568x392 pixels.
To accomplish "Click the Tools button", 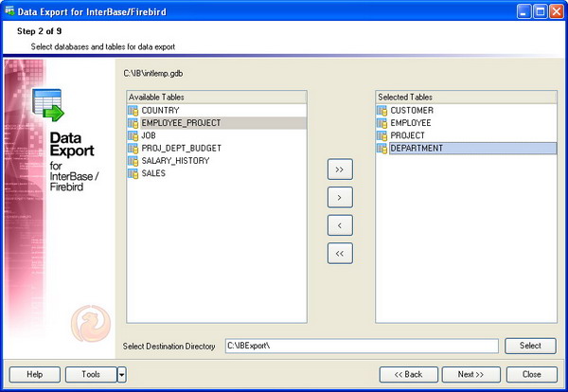I will tap(91, 374).
